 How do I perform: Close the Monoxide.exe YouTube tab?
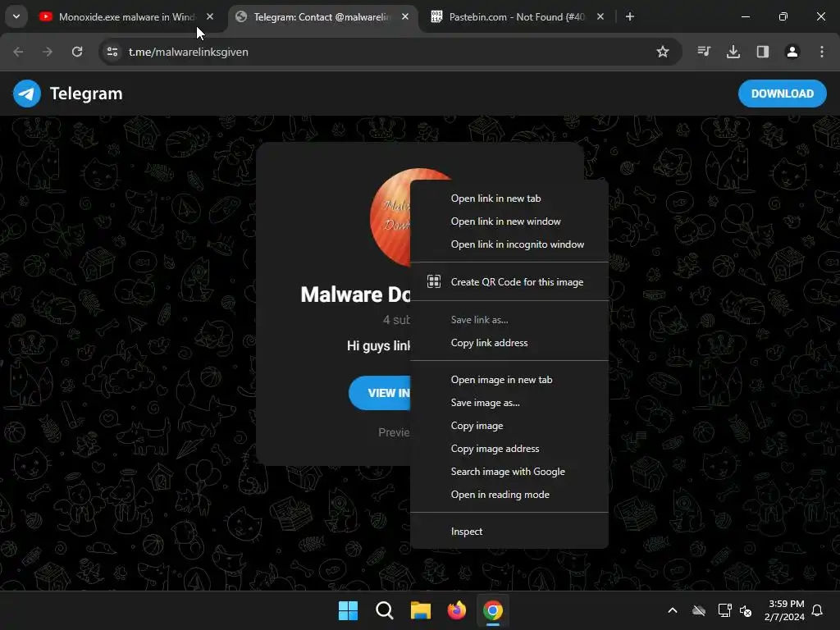210,16
